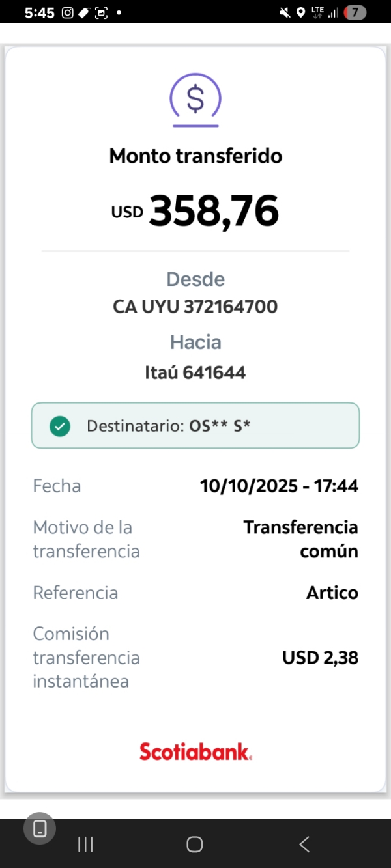This screenshot has height=868, width=391.
Task: Tap the date value 10/10/2025 - 17:44
Action: 279,486
